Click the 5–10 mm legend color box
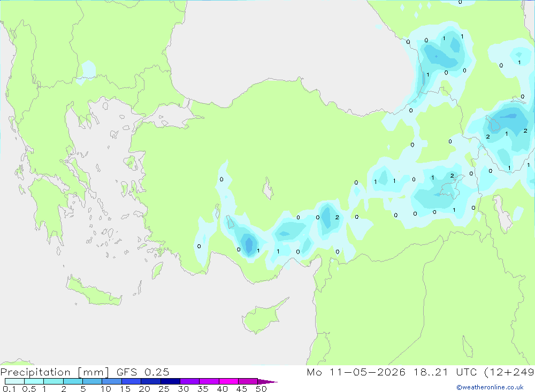Screen dimensions: 535x392 (x=93, y=381)
